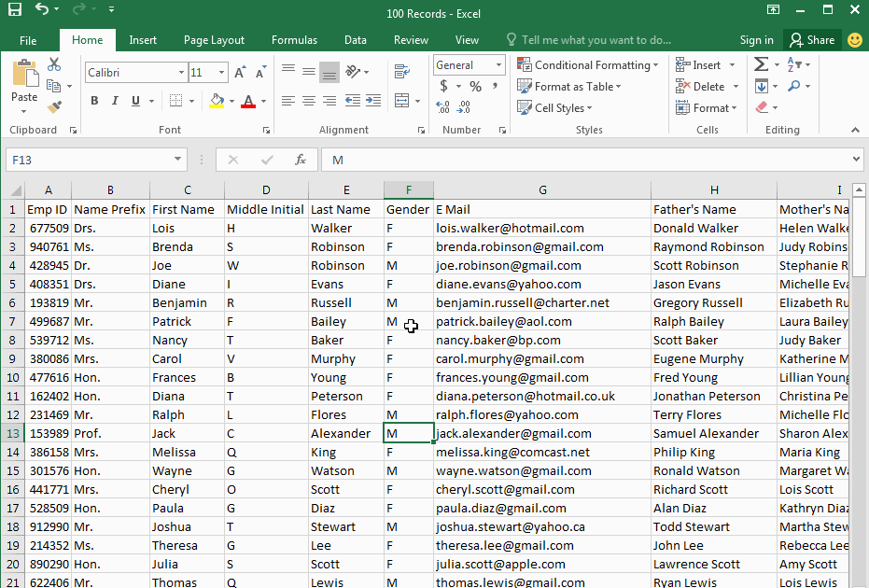Expand the Cell Styles gallery
Image resolution: width=869 pixels, height=588 pixels.
coord(555,107)
